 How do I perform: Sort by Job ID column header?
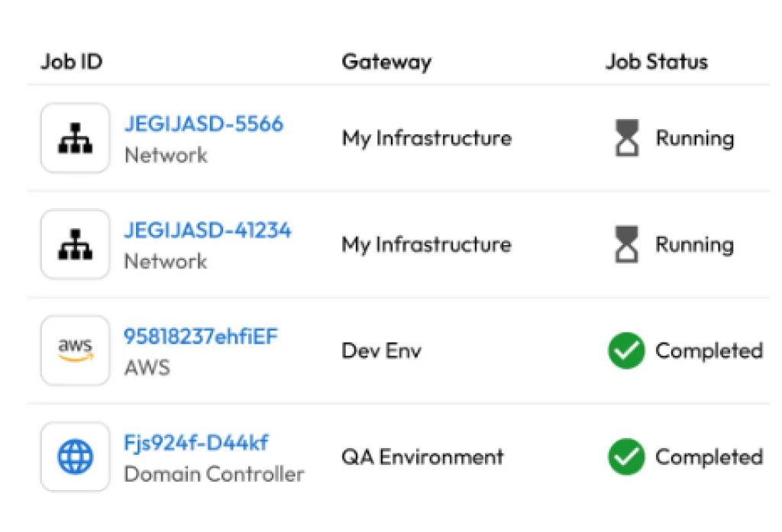71,62
